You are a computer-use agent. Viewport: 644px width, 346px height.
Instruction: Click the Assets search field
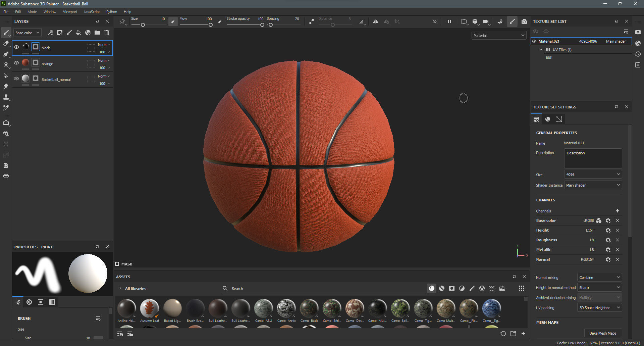[x=324, y=288]
